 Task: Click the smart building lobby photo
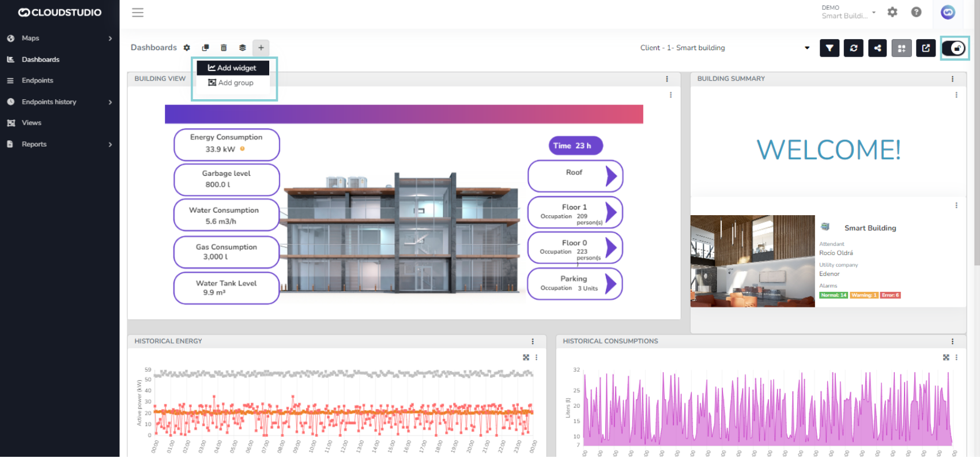(752, 261)
